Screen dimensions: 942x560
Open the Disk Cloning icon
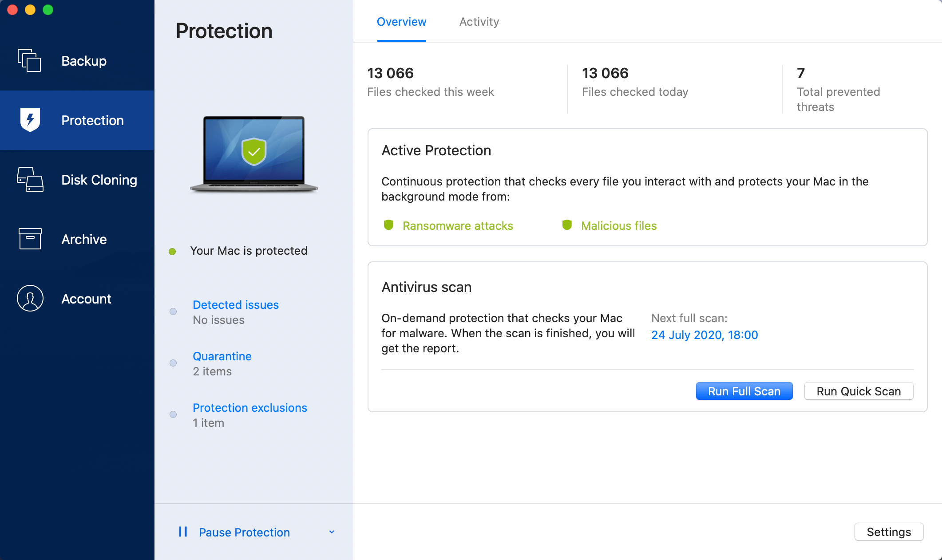point(30,179)
